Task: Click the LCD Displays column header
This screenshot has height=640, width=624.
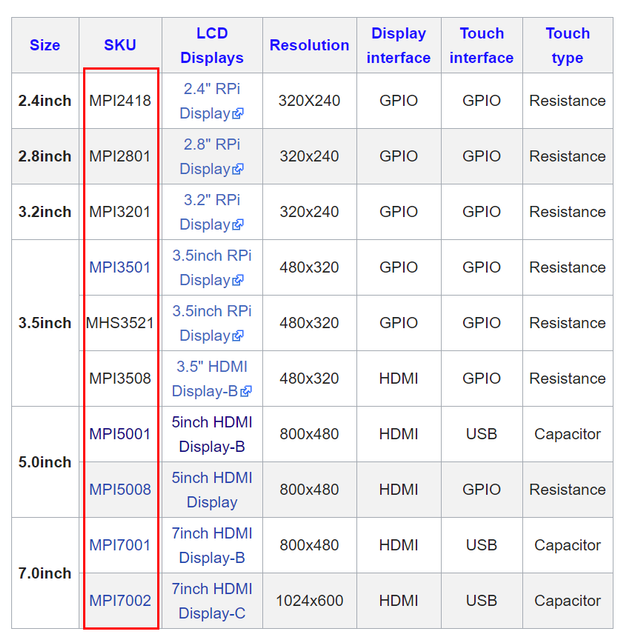Action: 212,45
